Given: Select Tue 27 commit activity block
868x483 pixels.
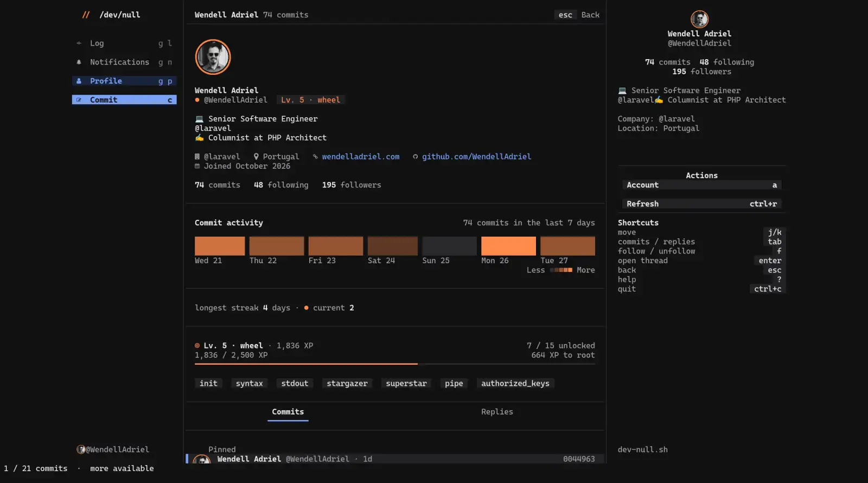Looking at the screenshot, I should click(x=567, y=246).
